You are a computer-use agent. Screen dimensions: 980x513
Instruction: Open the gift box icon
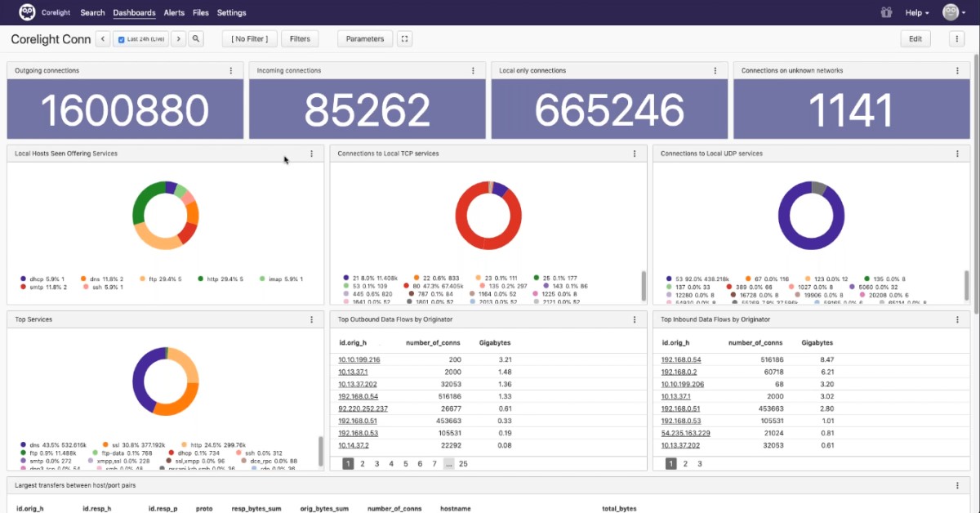tap(886, 12)
